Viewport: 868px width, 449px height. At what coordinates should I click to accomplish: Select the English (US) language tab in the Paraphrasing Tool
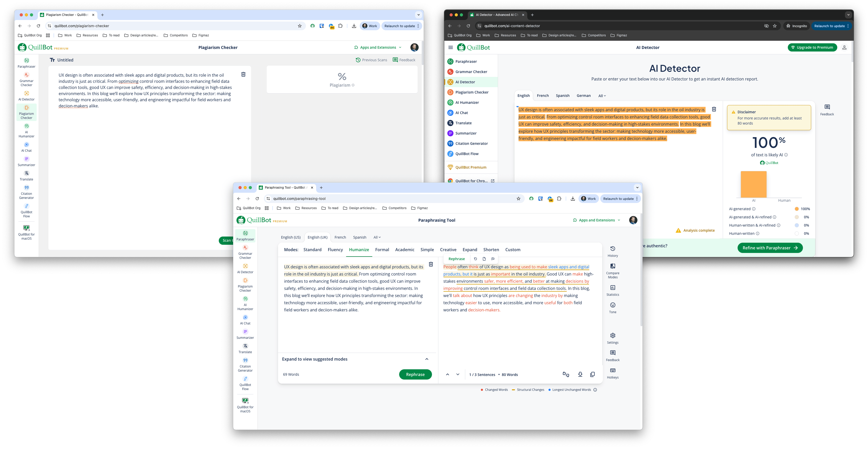[291, 237]
